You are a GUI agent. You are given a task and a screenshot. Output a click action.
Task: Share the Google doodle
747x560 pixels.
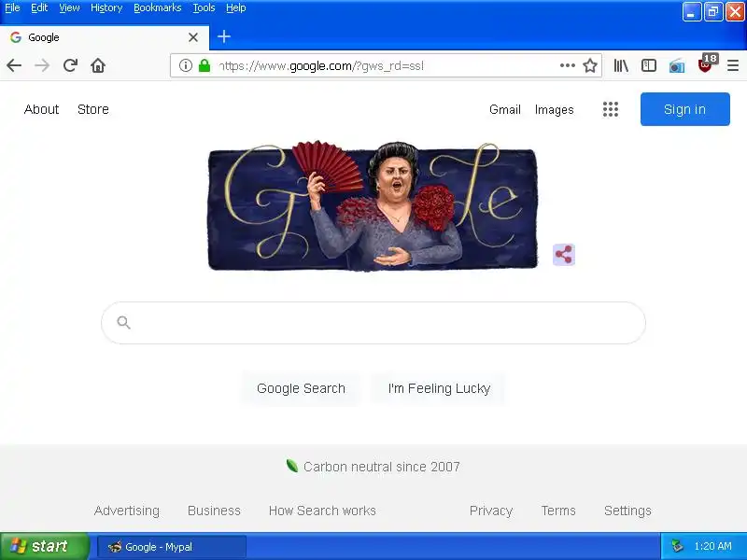(x=564, y=254)
